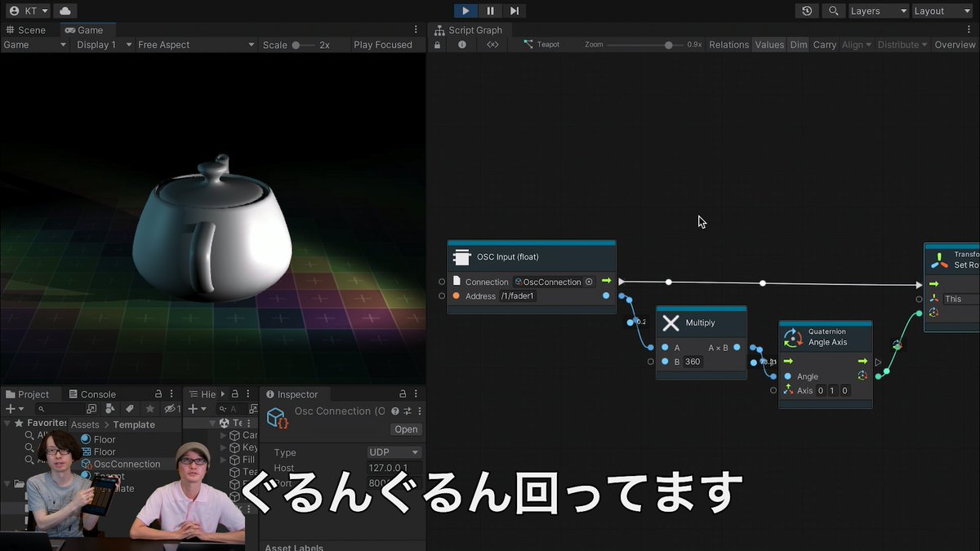
Task: Toggle the Carry button
Action: click(x=825, y=45)
